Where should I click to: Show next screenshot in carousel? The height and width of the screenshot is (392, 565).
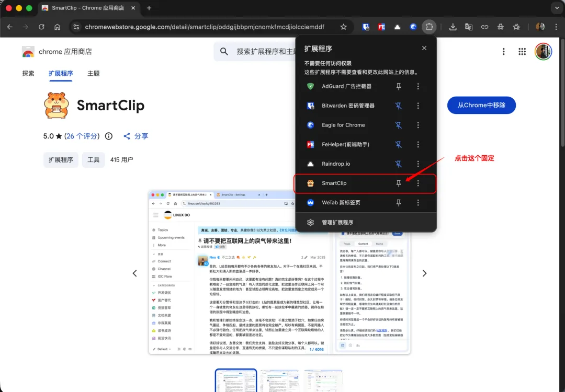coord(424,273)
